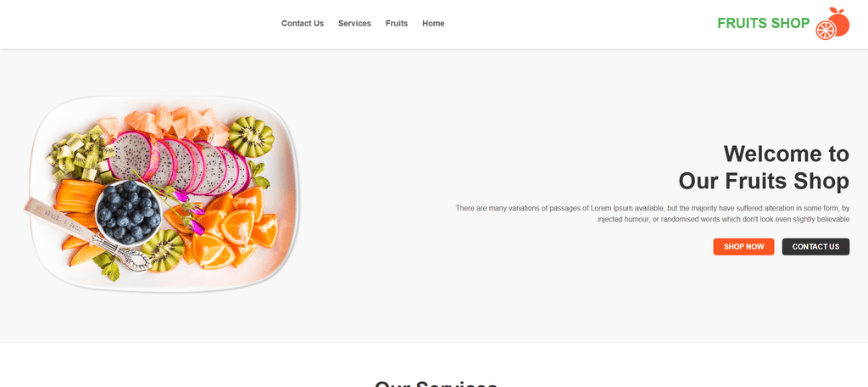
Task: Go to the Services menu item
Action: [354, 23]
